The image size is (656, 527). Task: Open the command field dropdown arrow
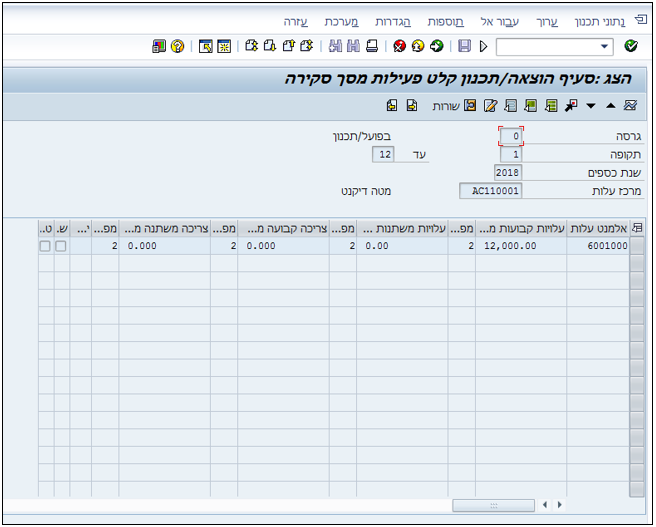point(604,46)
